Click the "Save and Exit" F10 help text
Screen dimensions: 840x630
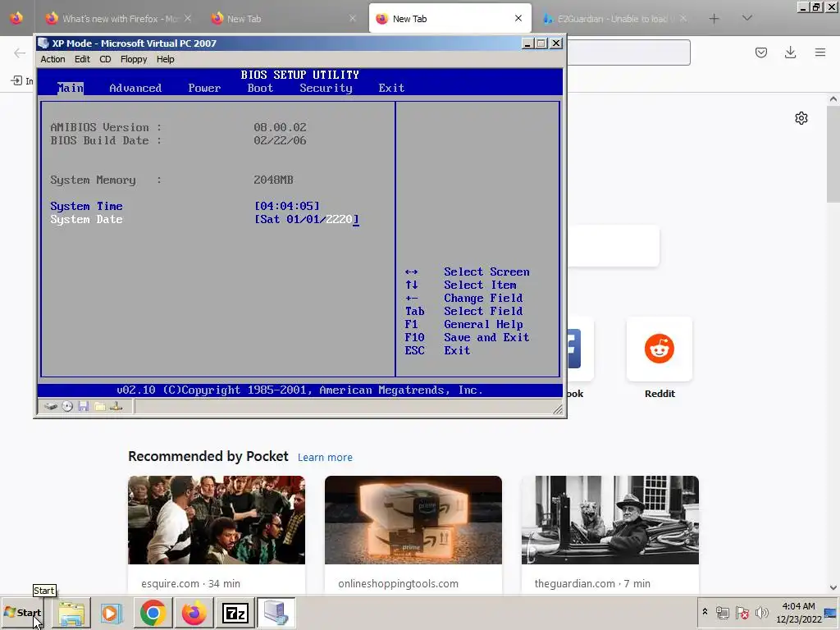click(x=486, y=337)
